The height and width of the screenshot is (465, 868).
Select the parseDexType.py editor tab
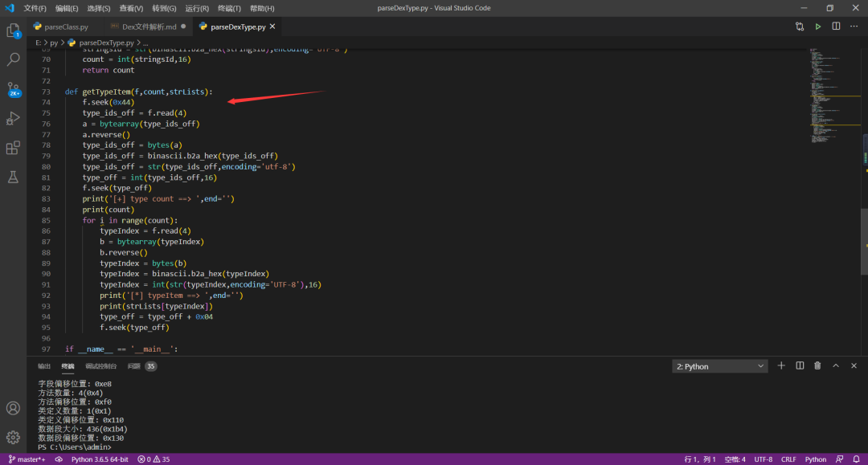click(237, 27)
